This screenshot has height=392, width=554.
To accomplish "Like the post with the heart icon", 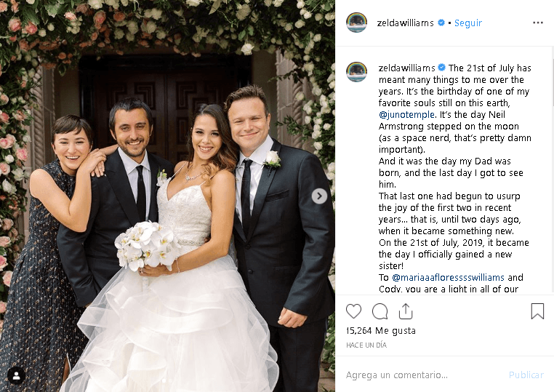I will click(x=353, y=311).
